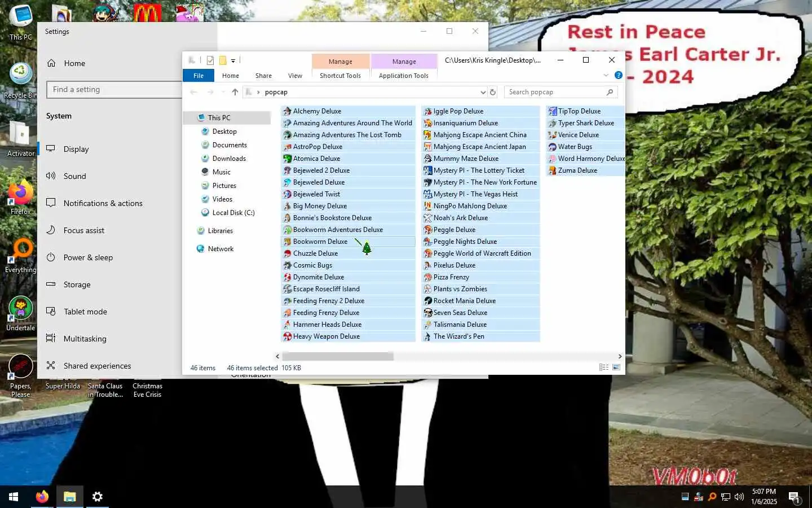Select the Big Money Deluxe icon
812x508 pixels.
[288, 206]
